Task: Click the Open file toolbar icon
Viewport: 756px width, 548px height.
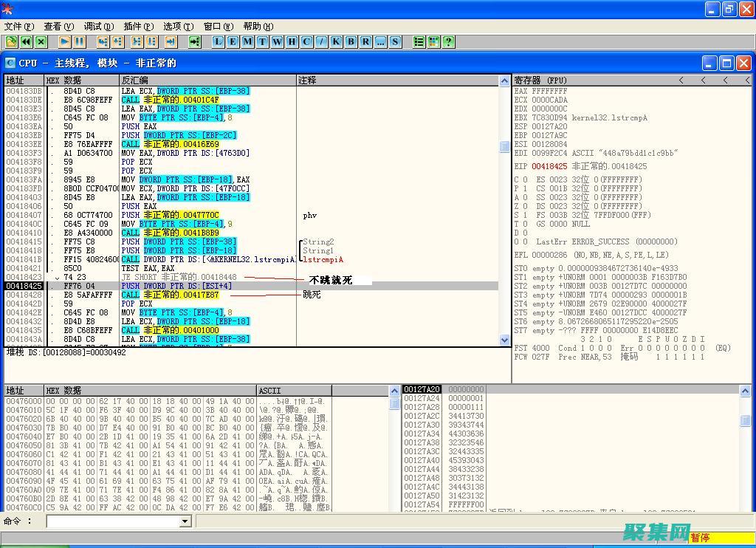Action: tap(11, 42)
